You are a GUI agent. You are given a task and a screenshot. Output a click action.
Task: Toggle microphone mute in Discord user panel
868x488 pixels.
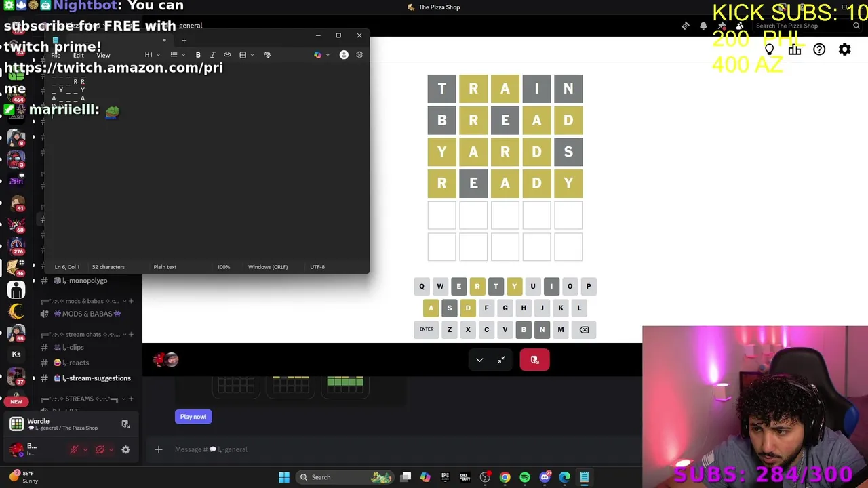(x=75, y=449)
